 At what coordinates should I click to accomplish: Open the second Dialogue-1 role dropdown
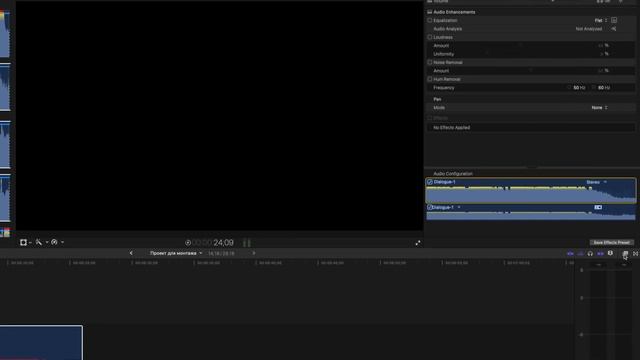tap(459, 207)
